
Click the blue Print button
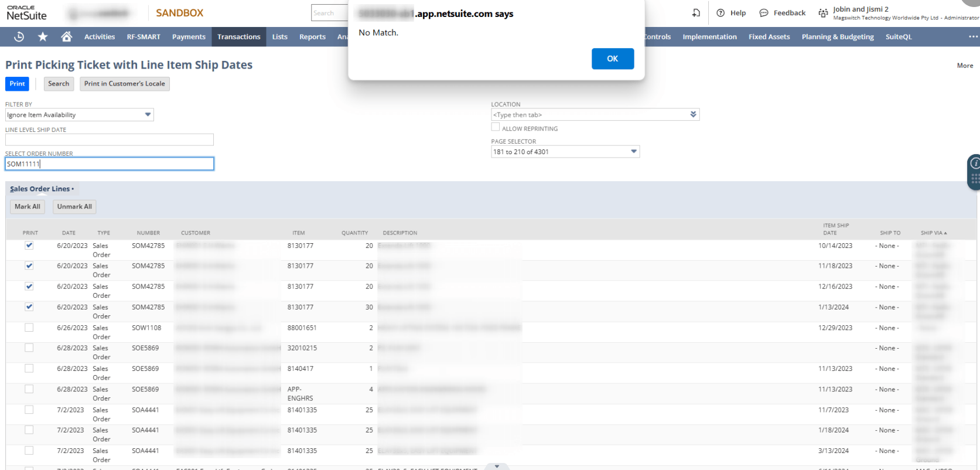coord(17,84)
